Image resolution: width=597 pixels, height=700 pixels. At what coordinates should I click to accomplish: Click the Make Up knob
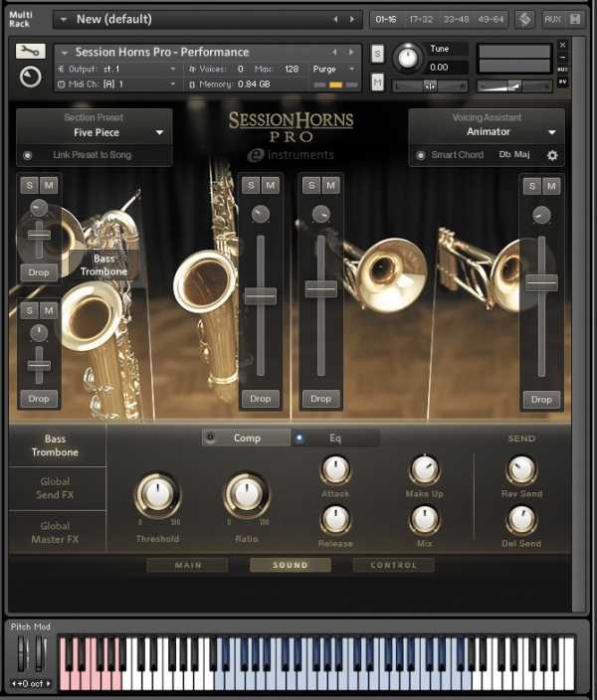click(x=425, y=470)
